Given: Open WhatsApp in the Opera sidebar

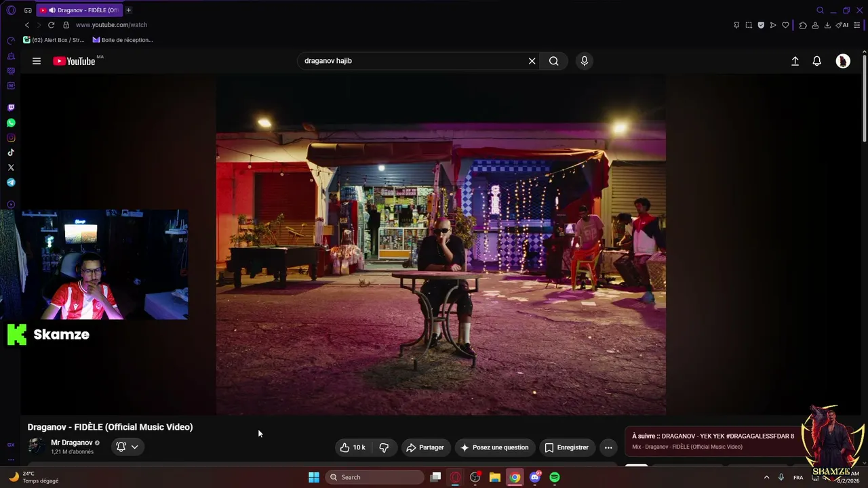Looking at the screenshot, I should [11, 123].
